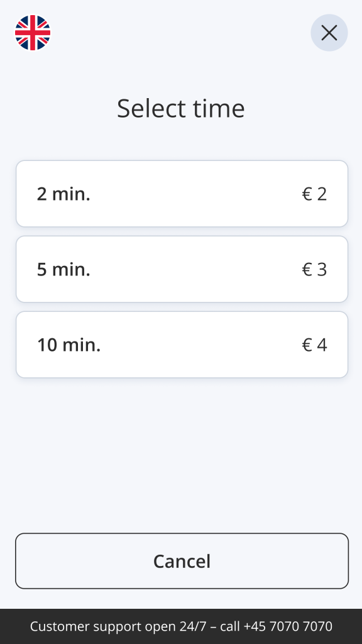Choose the longest duration costing € 4
Viewport: 362px width, 644px height.
tap(182, 345)
